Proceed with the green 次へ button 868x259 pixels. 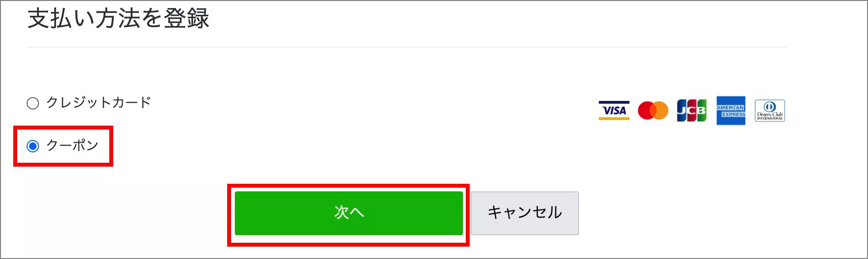coord(348,213)
